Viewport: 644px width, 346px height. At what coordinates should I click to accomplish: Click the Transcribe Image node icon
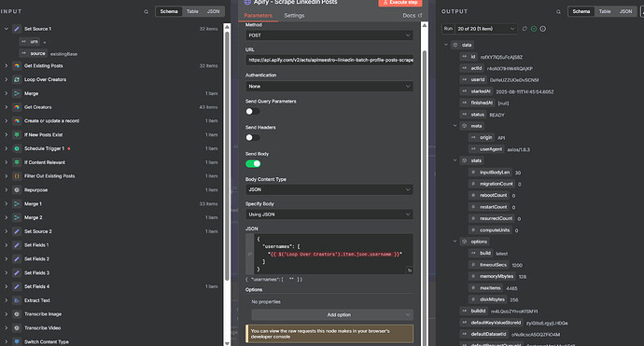17,314
